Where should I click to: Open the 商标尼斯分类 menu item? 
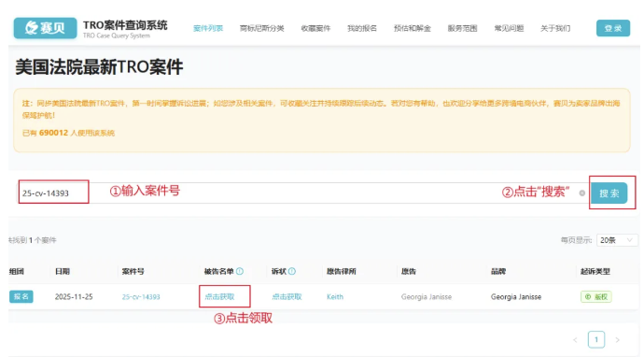click(262, 28)
